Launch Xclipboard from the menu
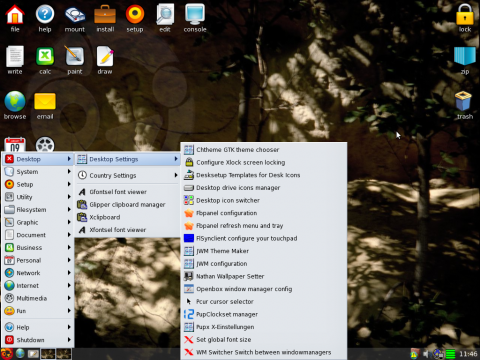 pos(128,217)
